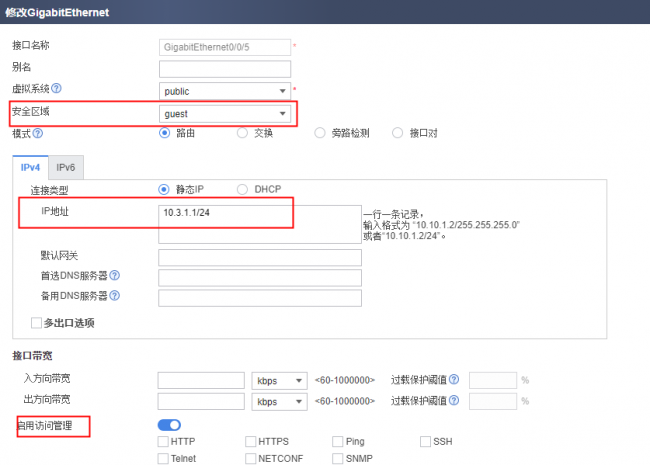
Task: Tick the 多出口选项 checkbox
Action: pyautogui.click(x=36, y=323)
